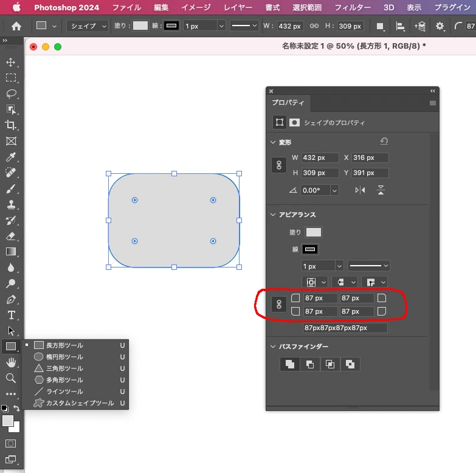Click 線 stroke swatch in Properties
Screen dimensions: 476x473
(x=309, y=249)
